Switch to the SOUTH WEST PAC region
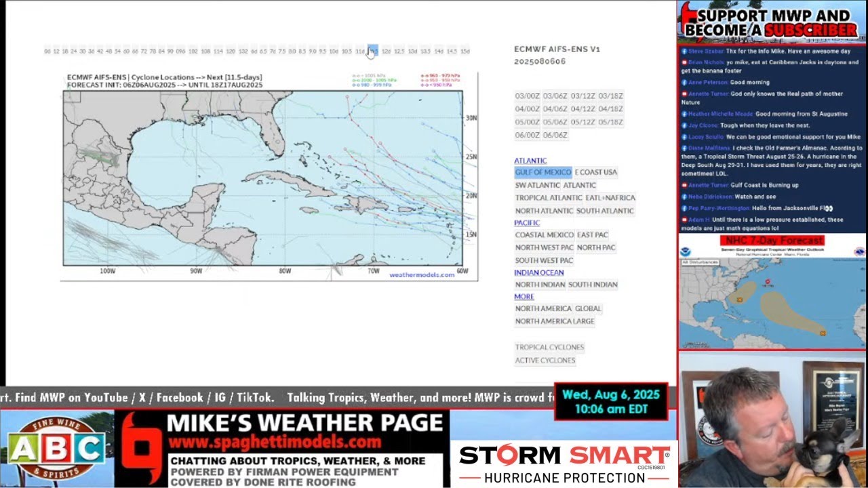The width and height of the screenshot is (868, 488). point(544,261)
